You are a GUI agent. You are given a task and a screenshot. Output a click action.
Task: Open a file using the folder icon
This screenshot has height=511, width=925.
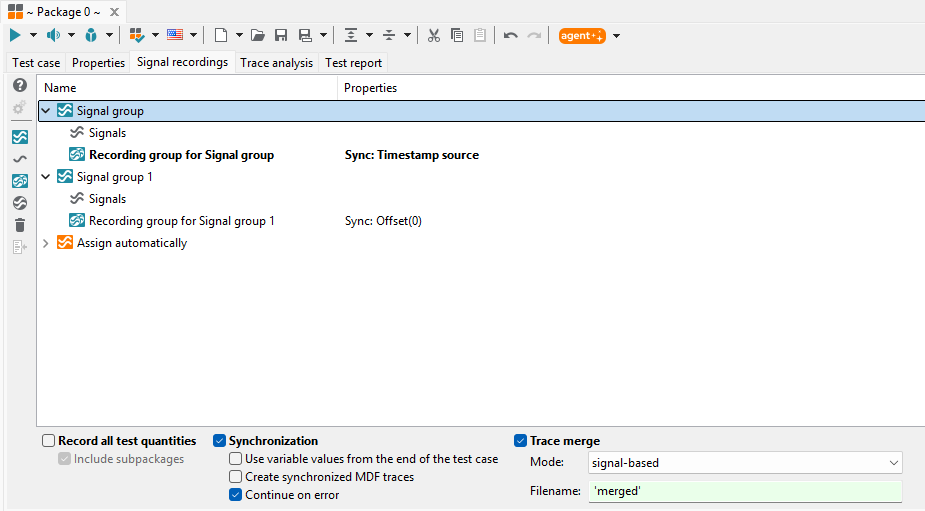[x=258, y=35]
